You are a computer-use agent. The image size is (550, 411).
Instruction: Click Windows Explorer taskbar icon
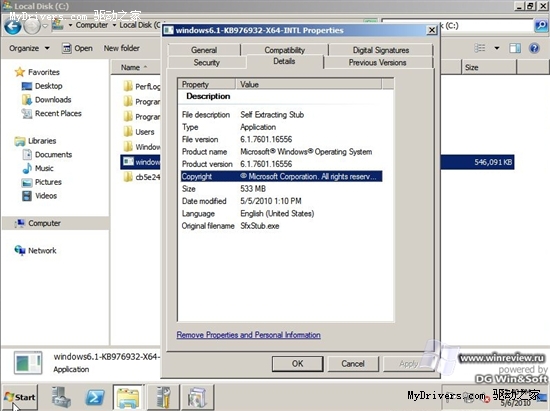(x=128, y=397)
